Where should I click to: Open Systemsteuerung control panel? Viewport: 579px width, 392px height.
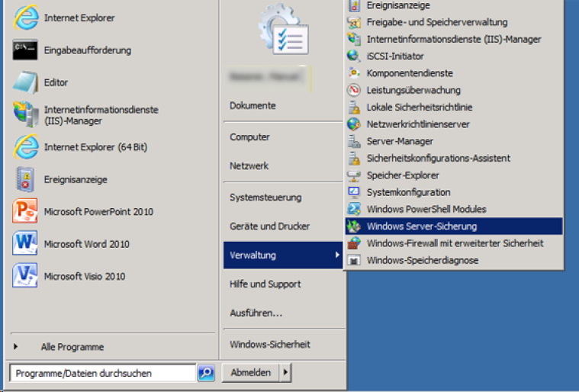click(x=265, y=198)
